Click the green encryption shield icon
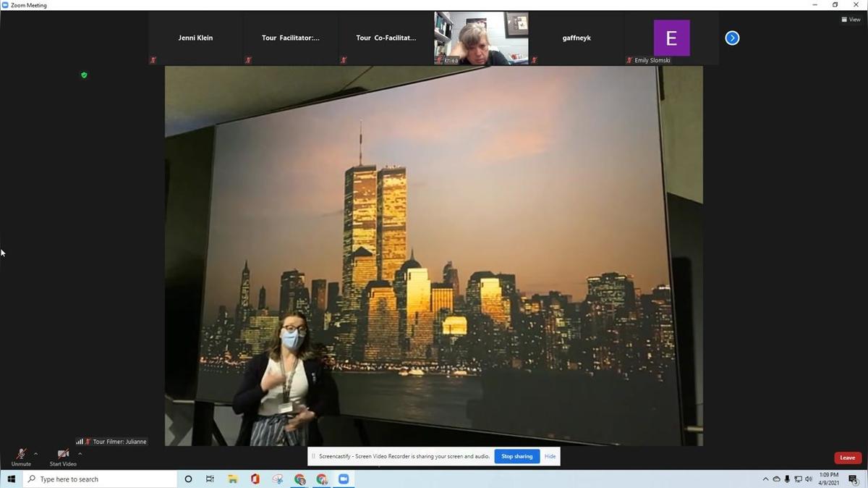868x488 pixels. 84,75
